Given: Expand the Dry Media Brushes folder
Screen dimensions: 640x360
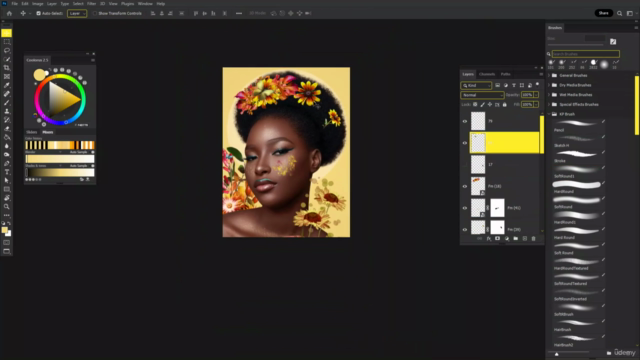Looking at the screenshot, I should [x=549, y=85].
